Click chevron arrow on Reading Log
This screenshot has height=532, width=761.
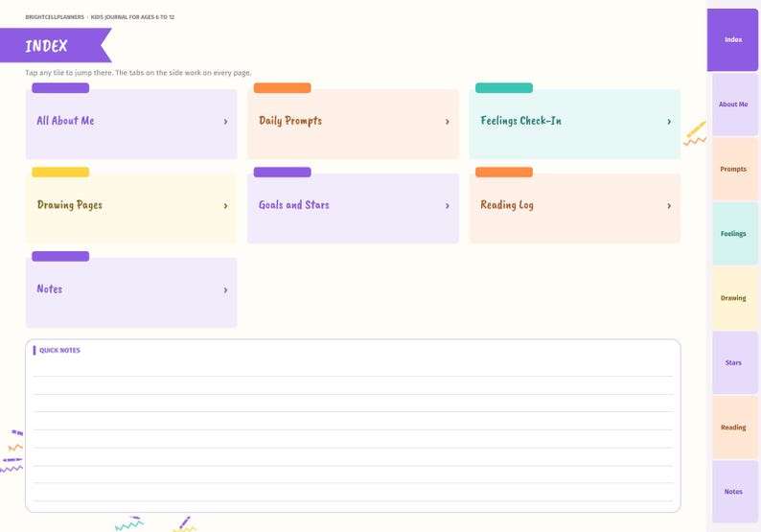pos(669,206)
